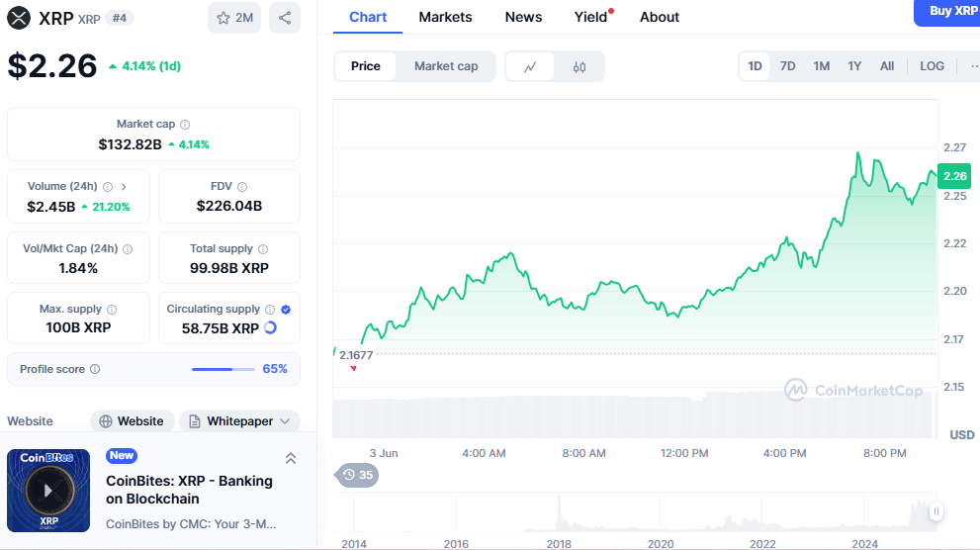This screenshot has height=550, width=980.
Task: Click the #4 rank badge
Action: [120, 18]
